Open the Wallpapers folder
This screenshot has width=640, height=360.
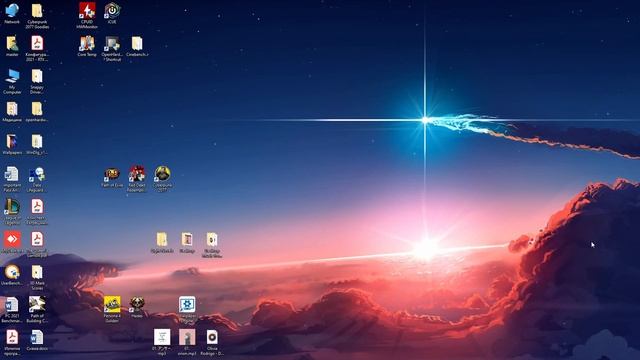click(12, 144)
